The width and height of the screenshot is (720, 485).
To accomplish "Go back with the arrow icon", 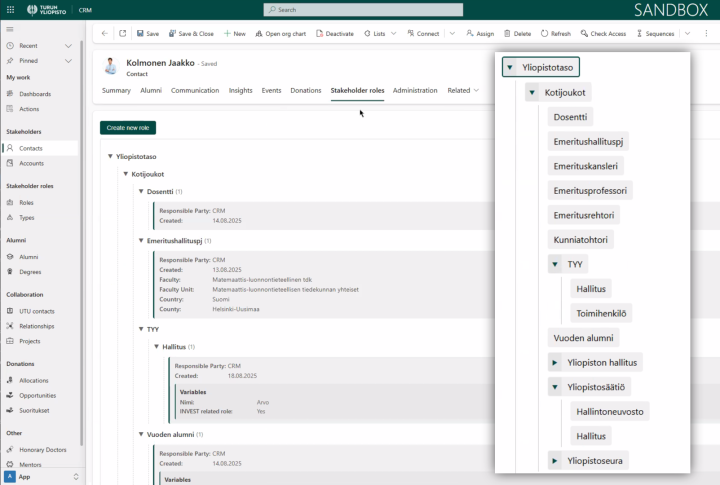I will (x=105, y=34).
